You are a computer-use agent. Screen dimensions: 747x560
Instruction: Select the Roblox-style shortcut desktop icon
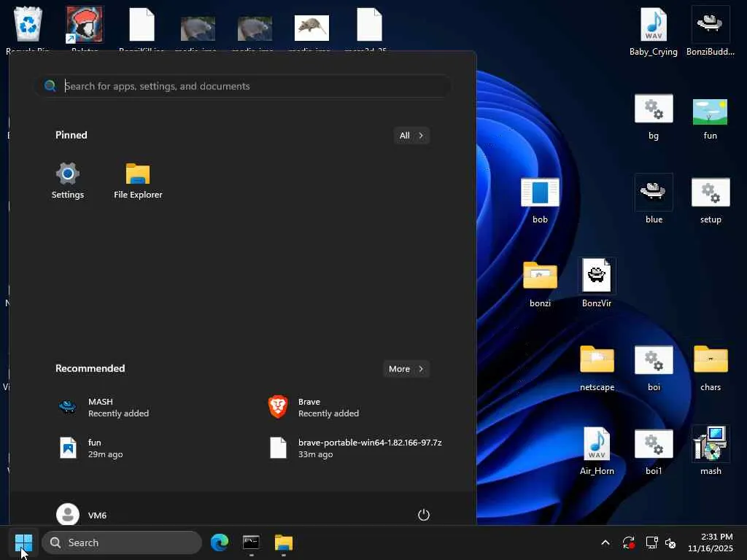point(85,28)
